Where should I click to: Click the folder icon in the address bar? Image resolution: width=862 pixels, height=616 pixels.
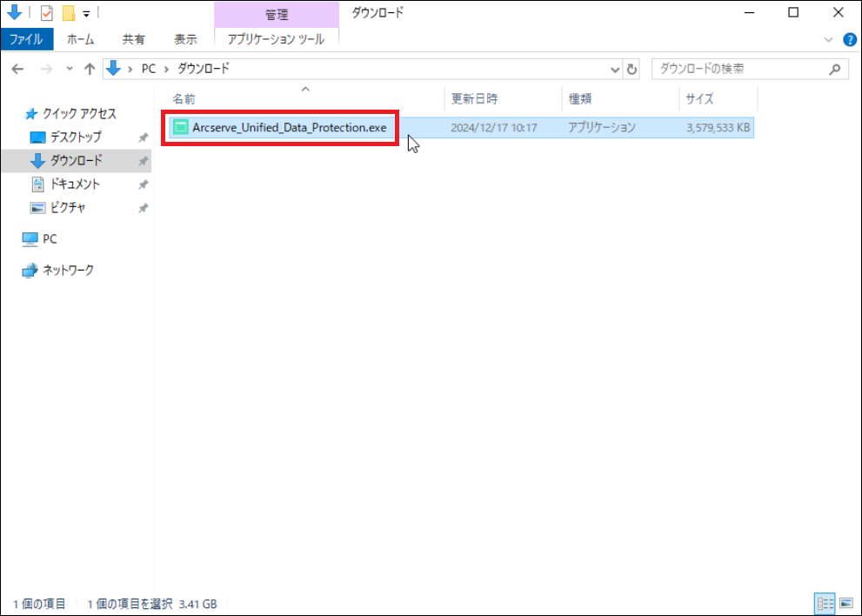(x=113, y=69)
